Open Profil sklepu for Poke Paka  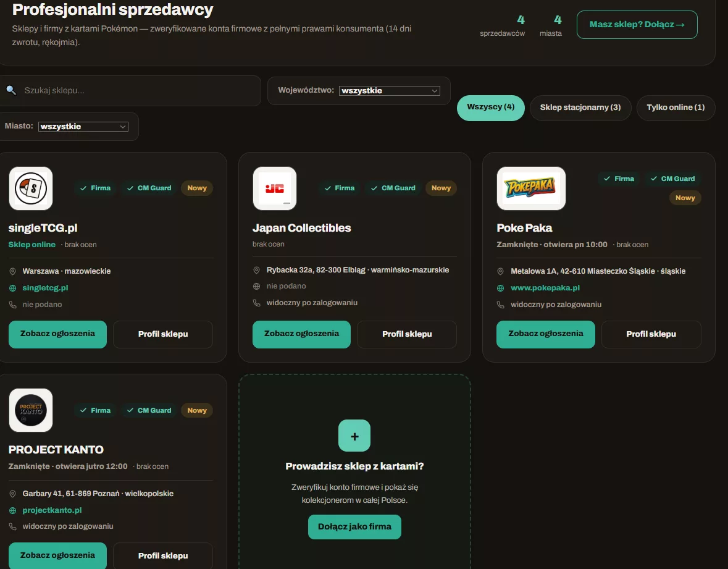pos(651,334)
